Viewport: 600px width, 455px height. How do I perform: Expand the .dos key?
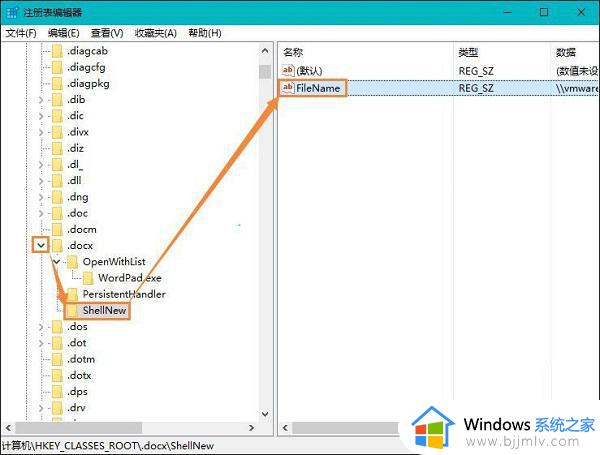coord(41,327)
